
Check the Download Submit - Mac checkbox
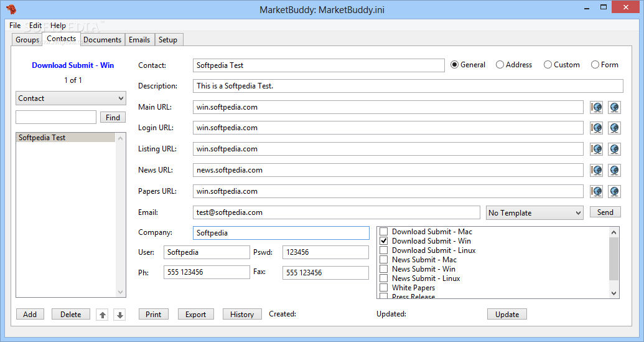pos(384,231)
